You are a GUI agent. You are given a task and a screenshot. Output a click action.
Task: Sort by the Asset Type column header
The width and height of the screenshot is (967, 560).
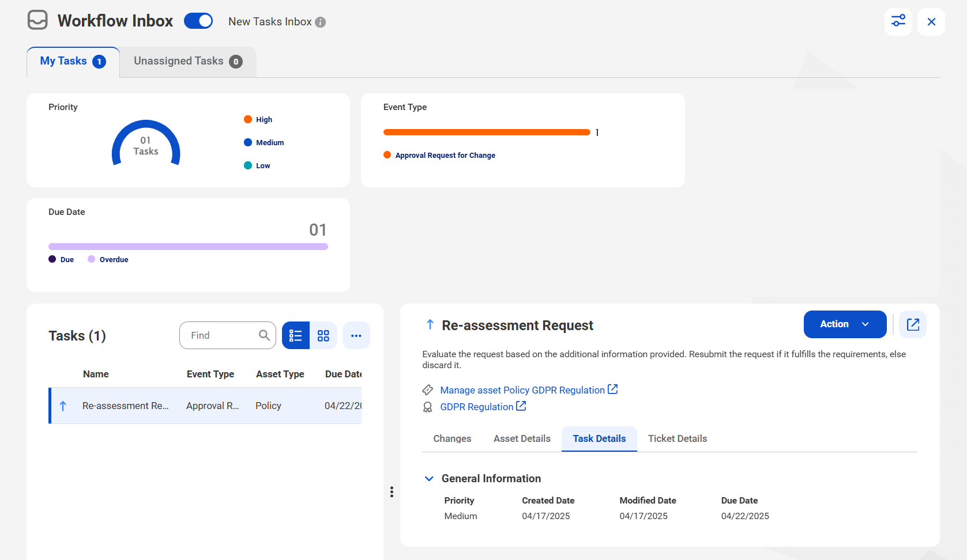[280, 374]
